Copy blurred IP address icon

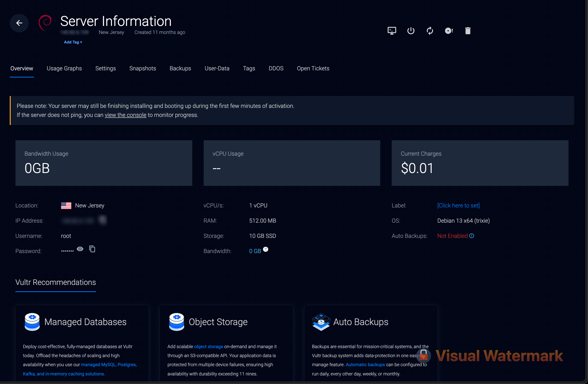[102, 220]
